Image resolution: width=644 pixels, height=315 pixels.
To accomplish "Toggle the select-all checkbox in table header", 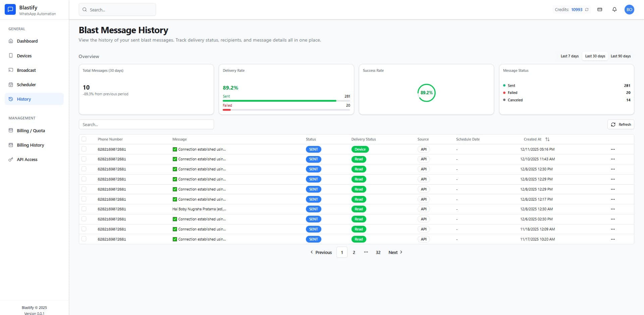I will [84, 139].
